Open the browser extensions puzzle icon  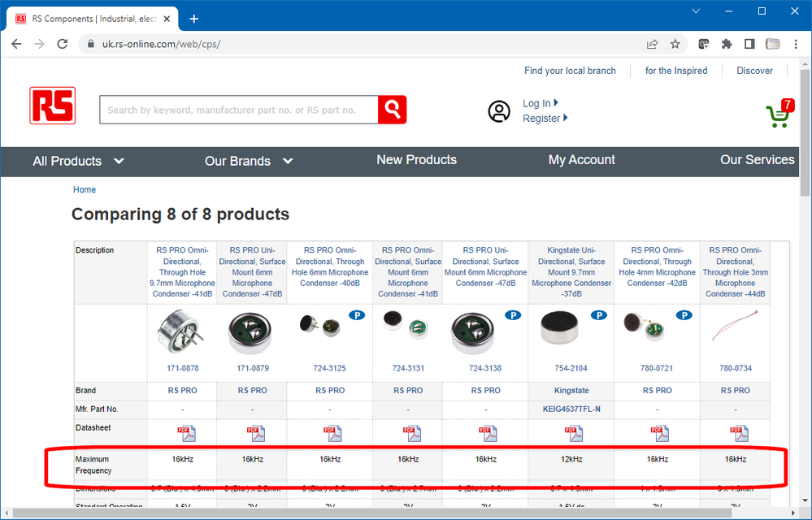727,44
